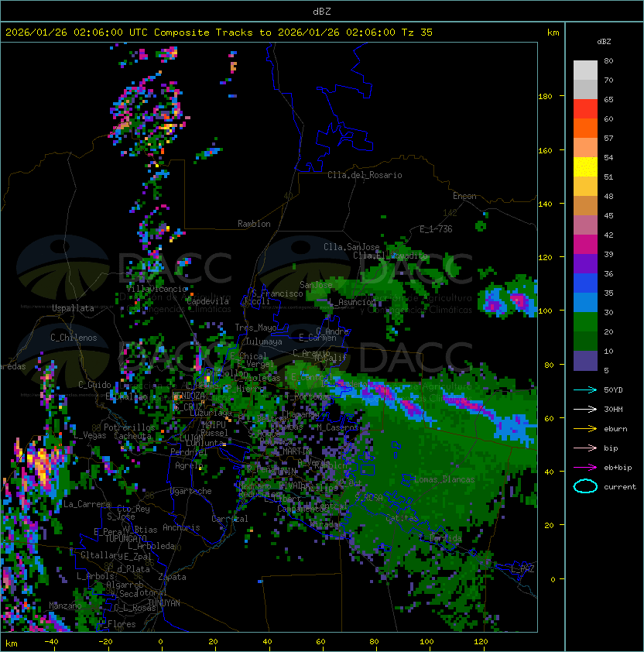Click the Manzano label

65,606
